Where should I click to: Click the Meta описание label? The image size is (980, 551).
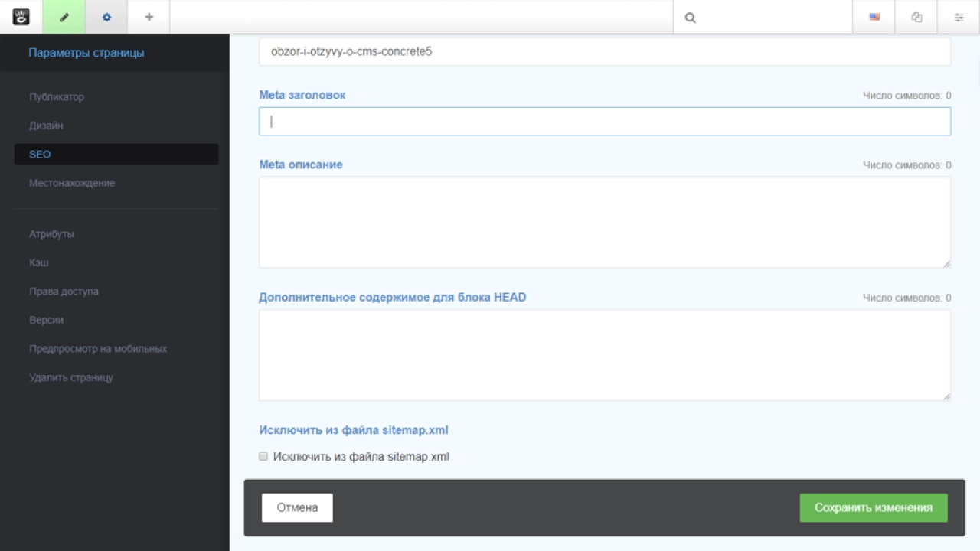(300, 165)
